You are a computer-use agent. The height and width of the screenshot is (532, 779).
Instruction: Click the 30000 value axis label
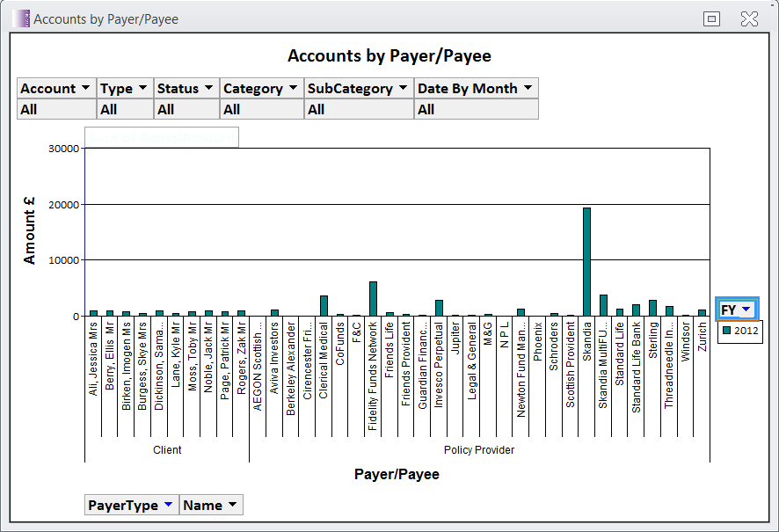point(63,149)
